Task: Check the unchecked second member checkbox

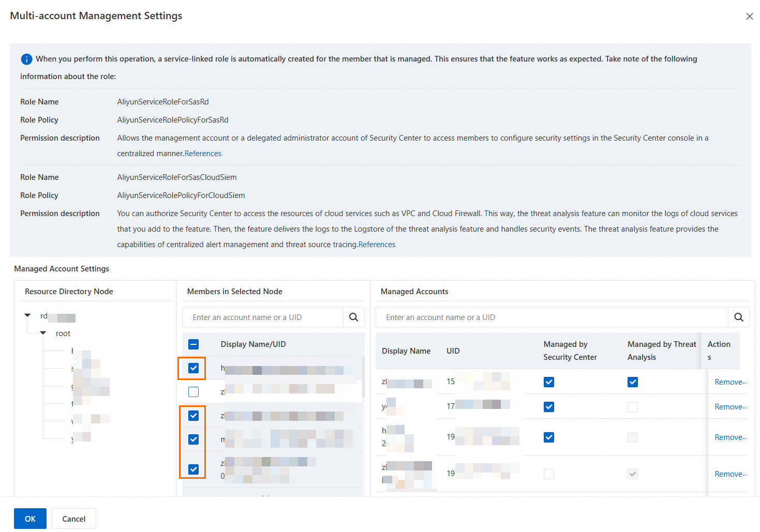Action: [x=193, y=392]
